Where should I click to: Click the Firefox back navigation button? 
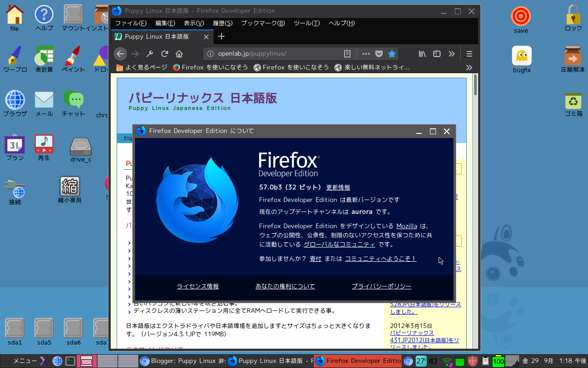pos(120,54)
